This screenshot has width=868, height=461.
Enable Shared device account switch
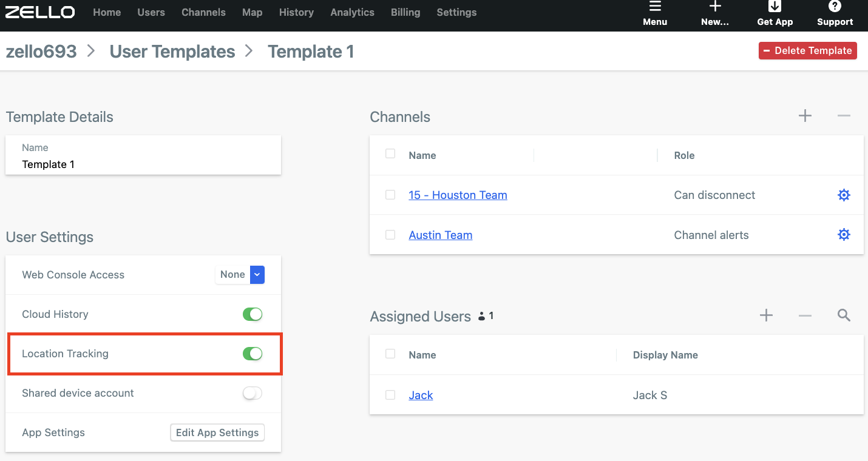pos(253,393)
